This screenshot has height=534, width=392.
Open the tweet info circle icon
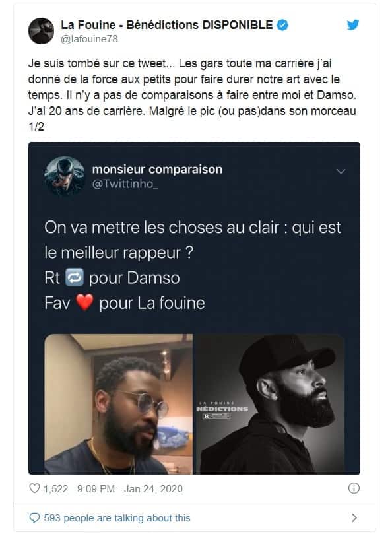pyautogui.click(x=354, y=488)
